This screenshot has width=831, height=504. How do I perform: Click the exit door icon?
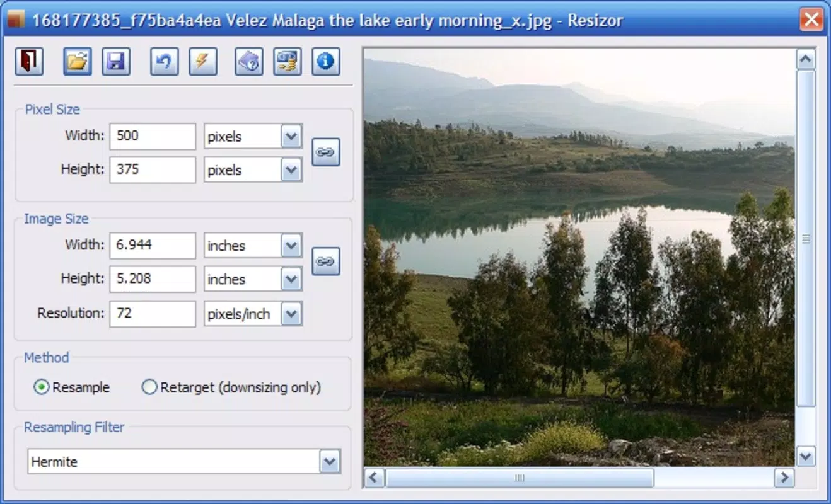[x=29, y=62]
